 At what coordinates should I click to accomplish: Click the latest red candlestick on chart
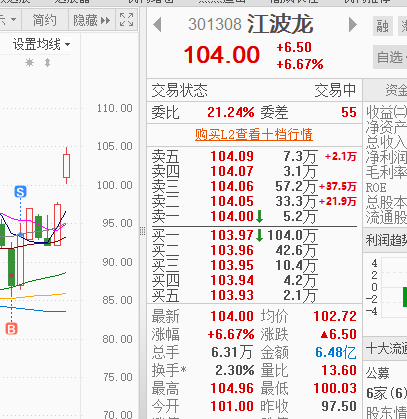click(66, 165)
